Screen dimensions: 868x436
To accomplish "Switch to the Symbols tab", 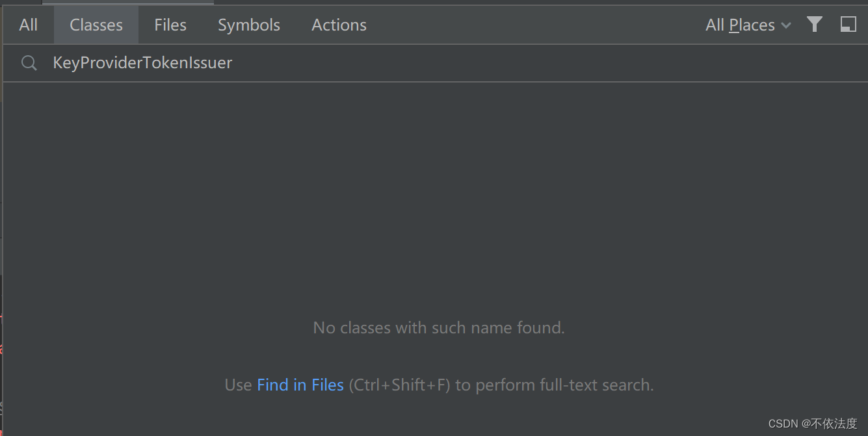I will (248, 25).
